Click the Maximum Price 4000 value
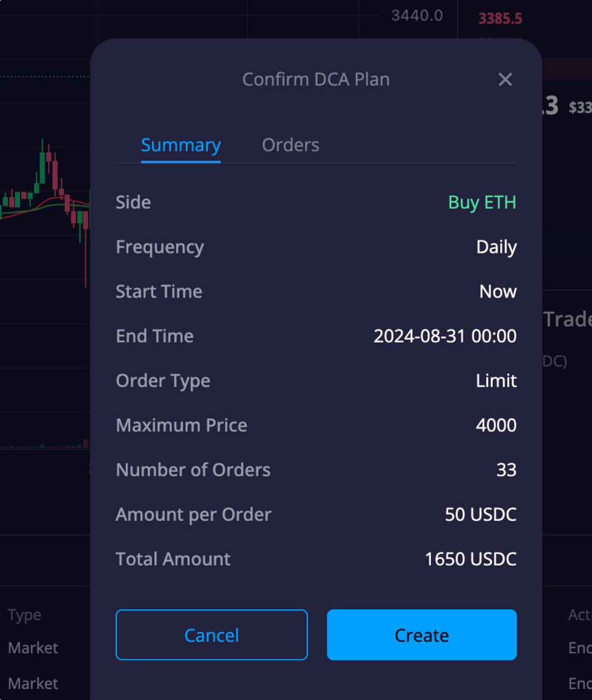592x700 pixels. click(x=496, y=425)
